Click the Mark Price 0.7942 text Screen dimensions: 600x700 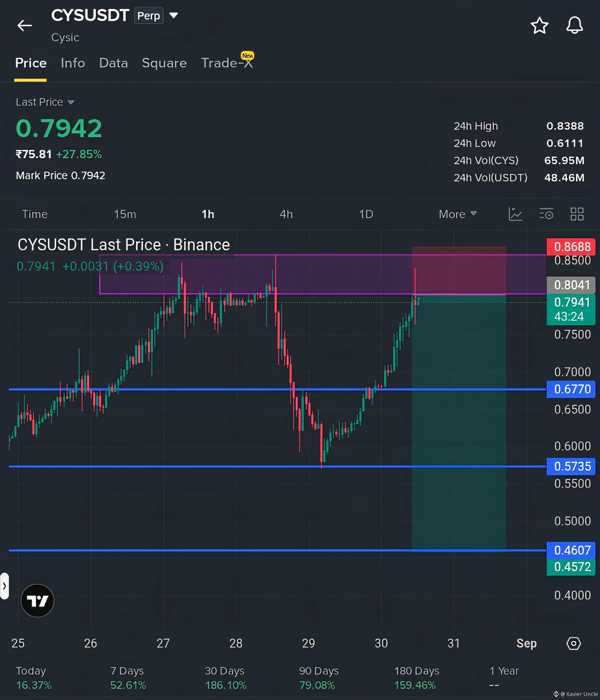60,175
